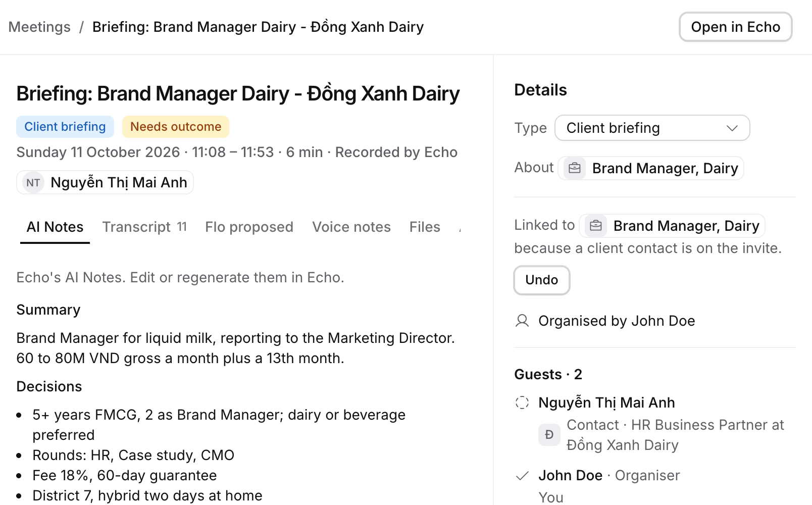Viewport: 812px width, 505px height.
Task: Switch to the Transcript tab
Action: coord(144,227)
